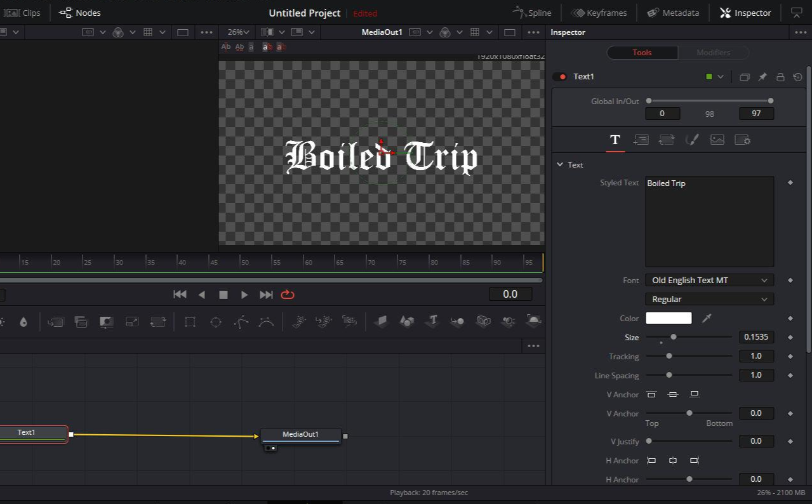Add a Shape 3D node
The width and height of the screenshot is (812, 504).
407,322
